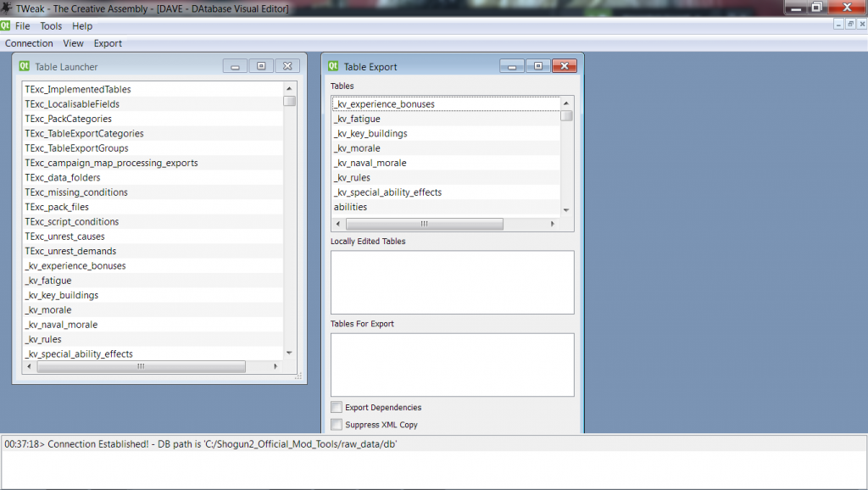Select _kv_morale in Table Export list
Viewport: 868px width, 490px height.
click(357, 148)
